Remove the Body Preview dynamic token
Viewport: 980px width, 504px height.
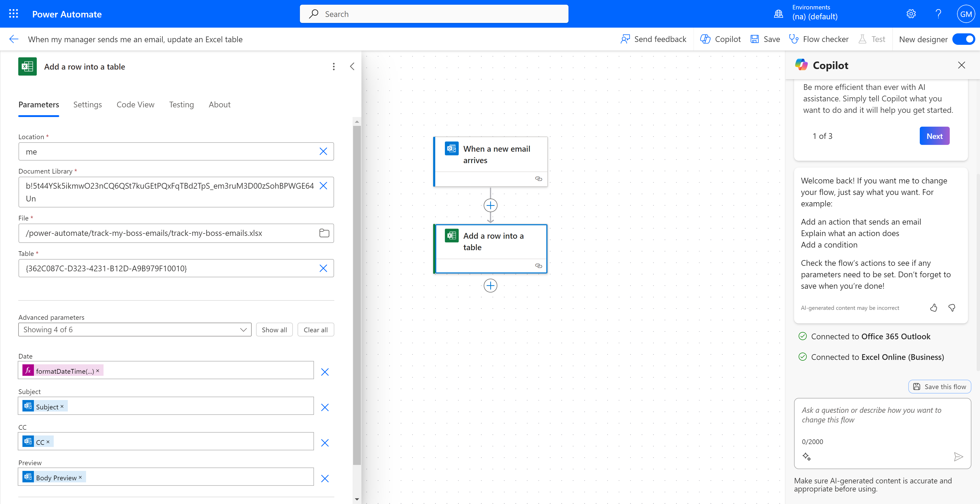(80, 477)
